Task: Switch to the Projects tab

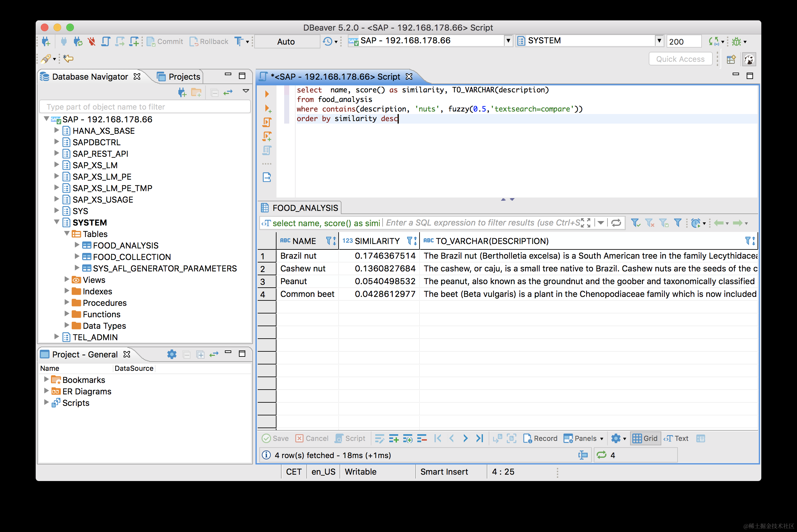Action: 179,77
